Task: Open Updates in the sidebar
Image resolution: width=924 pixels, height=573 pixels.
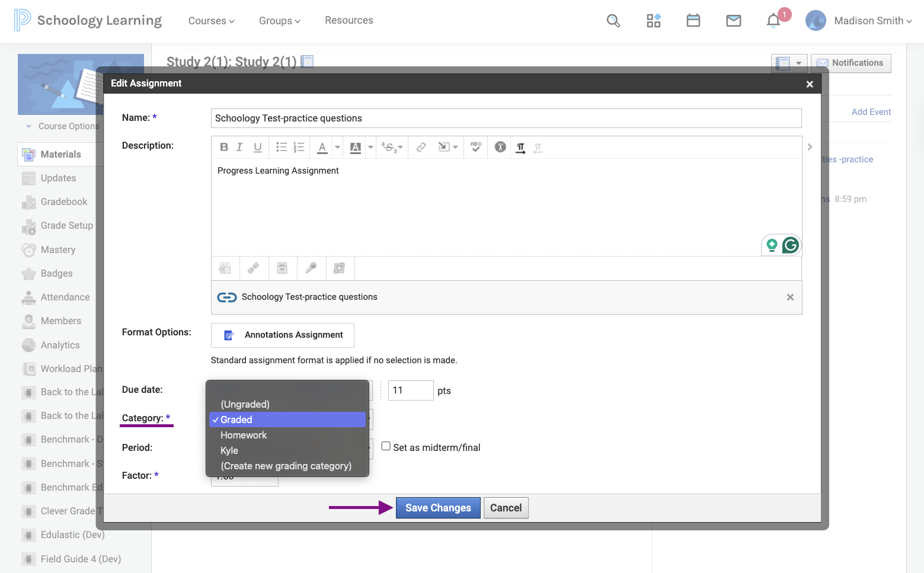Action: coord(58,178)
